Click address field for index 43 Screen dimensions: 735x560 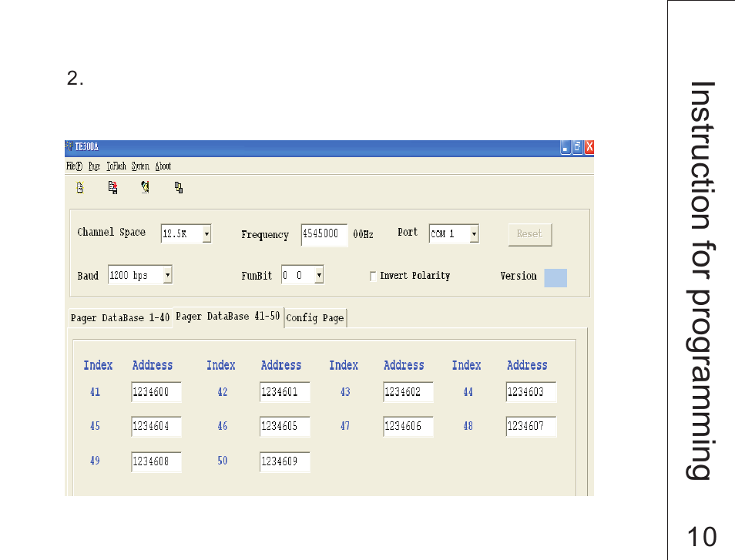[x=408, y=392]
